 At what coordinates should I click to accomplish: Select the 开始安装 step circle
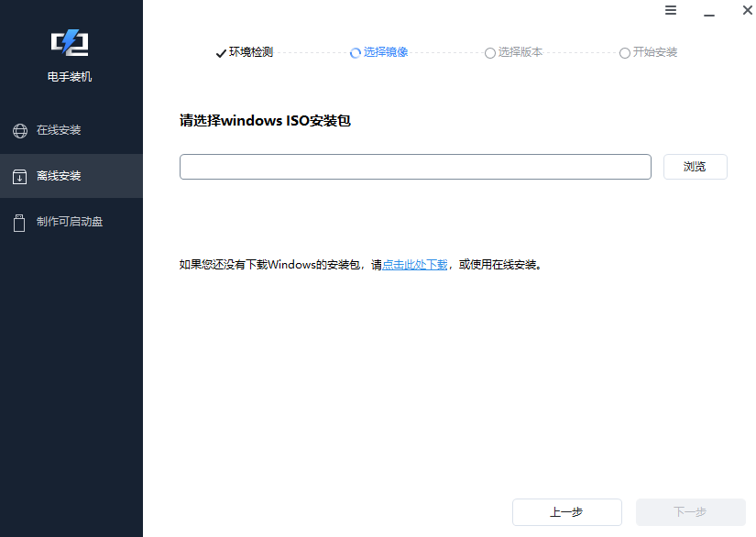(x=625, y=52)
